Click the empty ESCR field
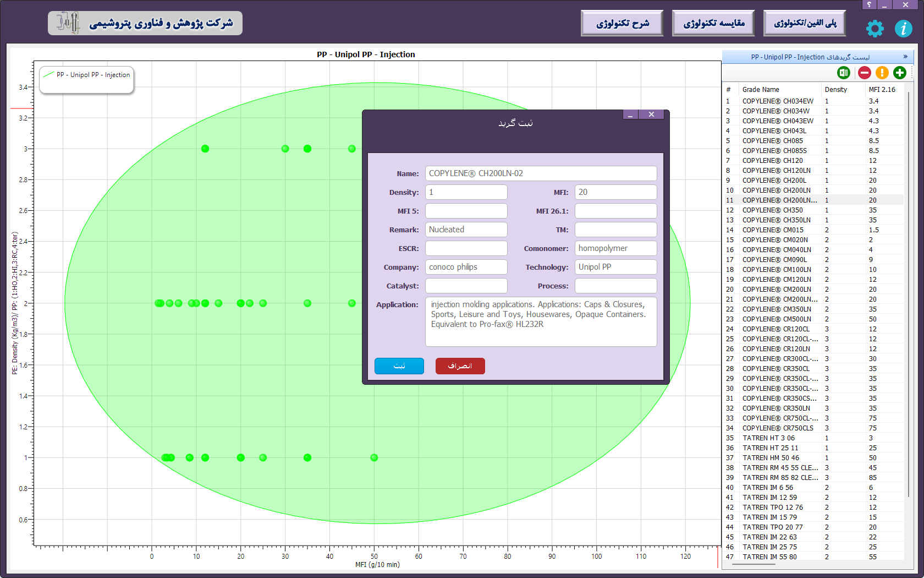The height and width of the screenshot is (578, 924). (466, 248)
